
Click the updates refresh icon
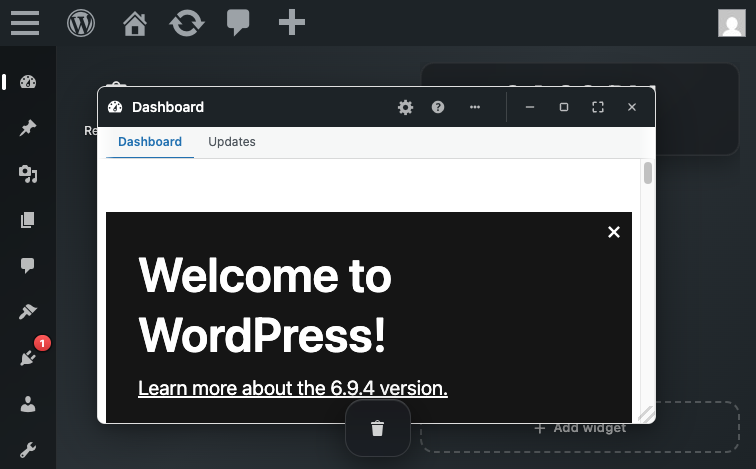click(187, 23)
